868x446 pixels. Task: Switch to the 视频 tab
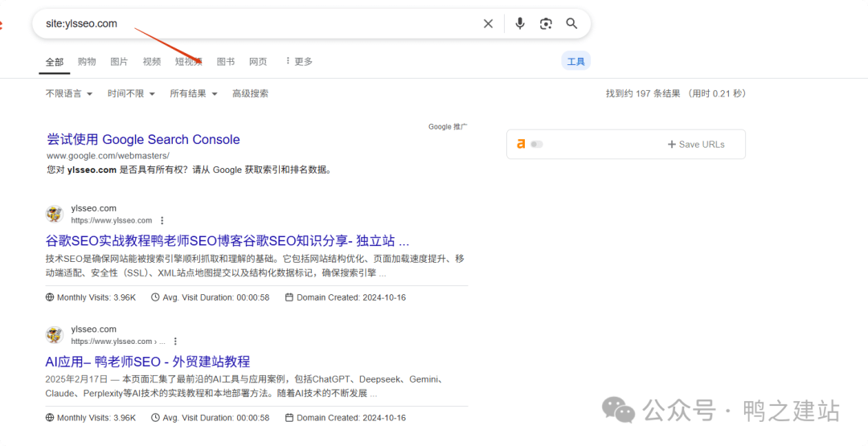(x=152, y=61)
